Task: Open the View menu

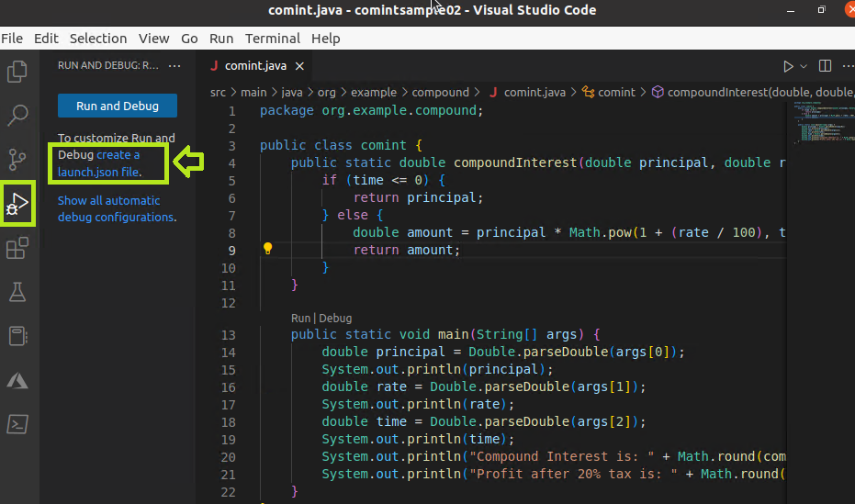Action: pos(153,39)
